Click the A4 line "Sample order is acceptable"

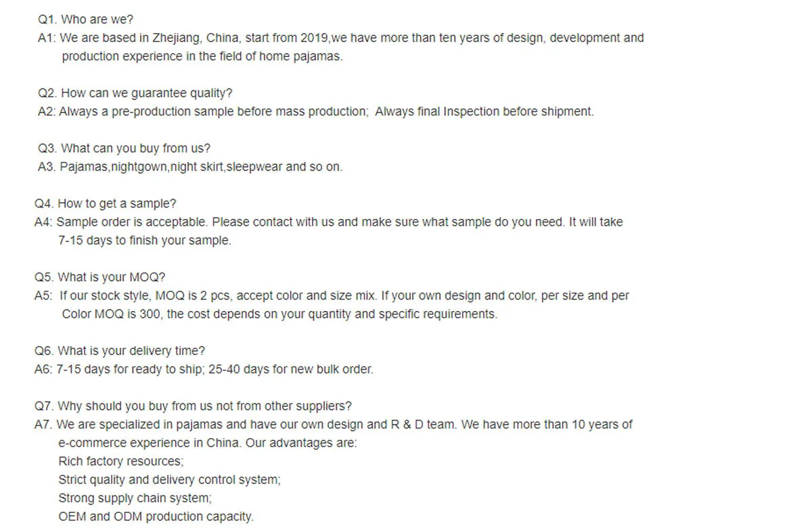[x=328, y=222]
